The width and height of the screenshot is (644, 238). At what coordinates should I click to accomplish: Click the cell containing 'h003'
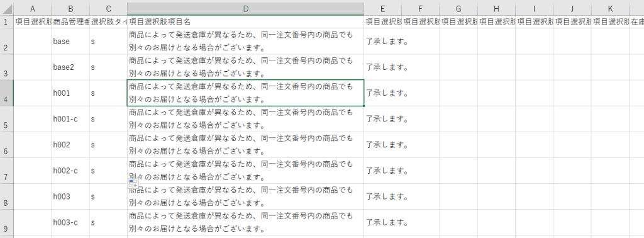coord(70,196)
